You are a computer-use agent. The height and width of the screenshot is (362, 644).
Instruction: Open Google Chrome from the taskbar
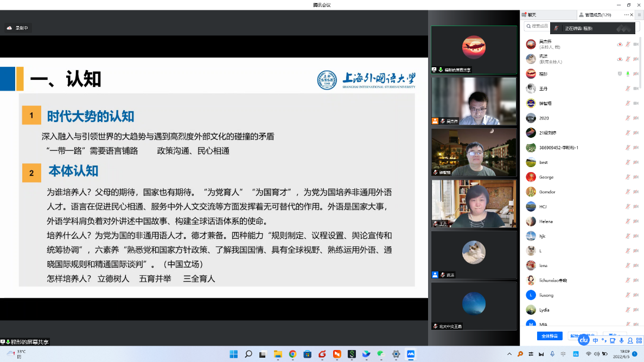pyautogui.click(x=292, y=354)
